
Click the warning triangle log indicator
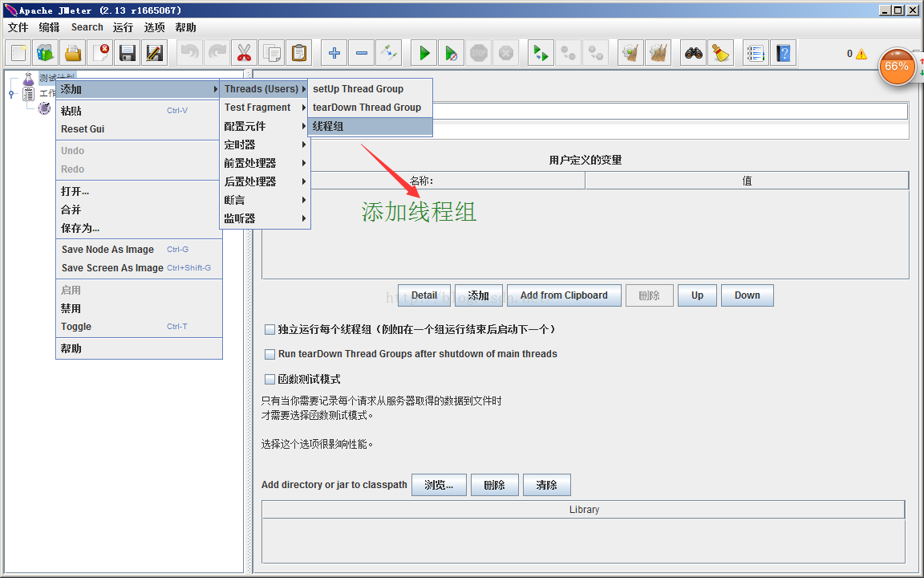(x=861, y=54)
